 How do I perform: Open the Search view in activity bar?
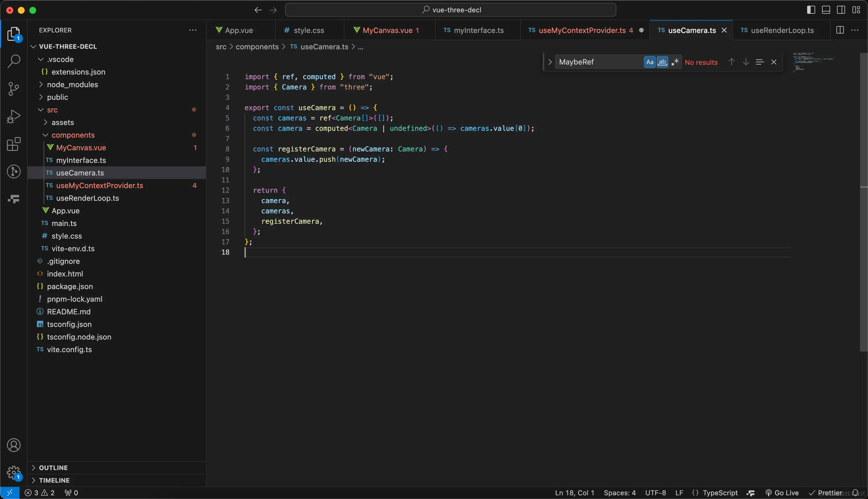[14, 61]
